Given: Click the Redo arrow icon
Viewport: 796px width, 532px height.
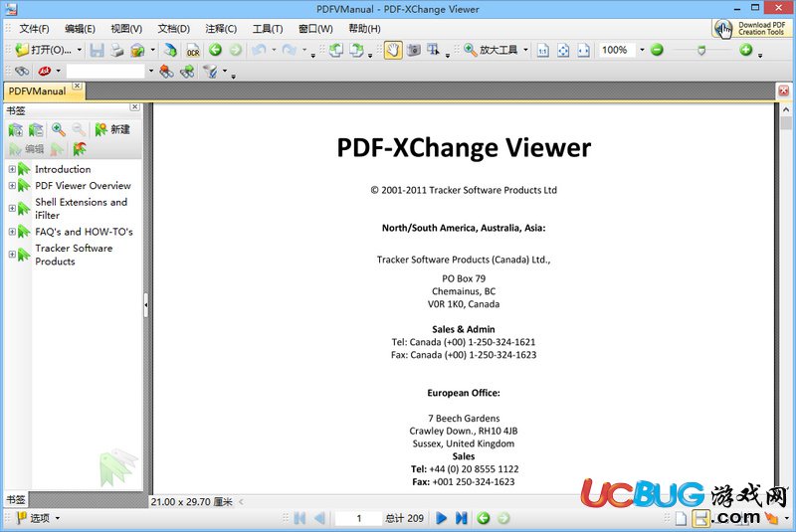Looking at the screenshot, I should click(289, 50).
